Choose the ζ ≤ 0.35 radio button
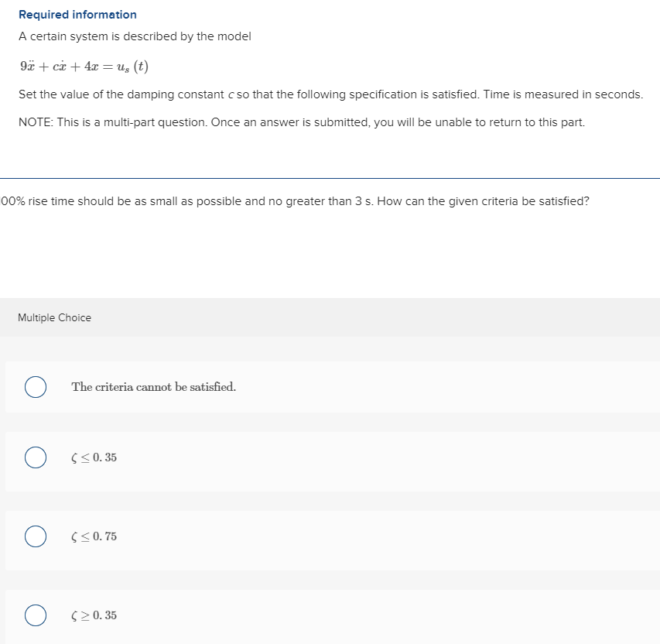 click(36, 457)
